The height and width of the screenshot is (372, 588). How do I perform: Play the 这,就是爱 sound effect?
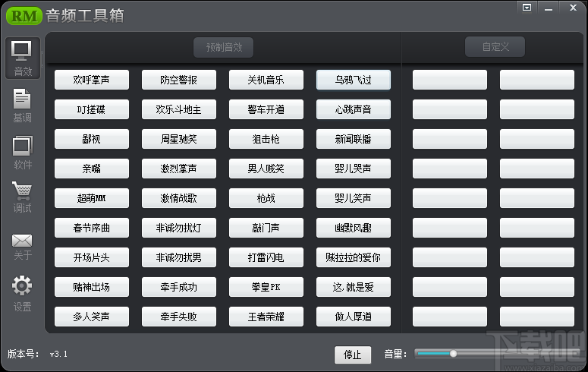pyautogui.click(x=354, y=287)
